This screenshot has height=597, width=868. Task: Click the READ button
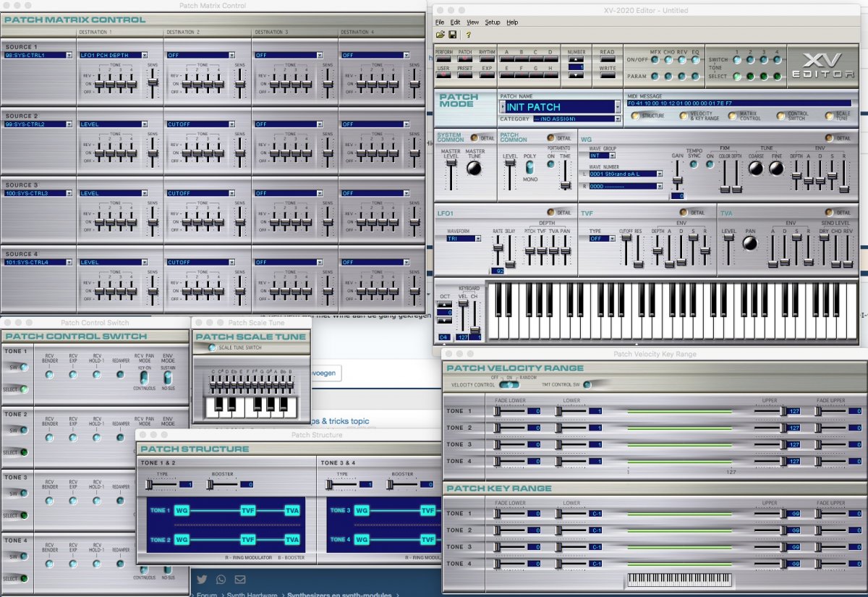608,59
